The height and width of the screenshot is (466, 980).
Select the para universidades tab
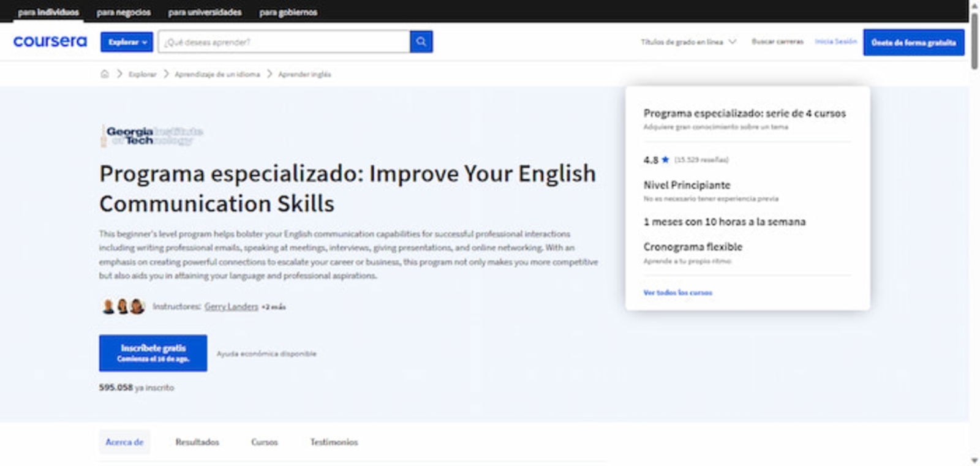coord(205,12)
